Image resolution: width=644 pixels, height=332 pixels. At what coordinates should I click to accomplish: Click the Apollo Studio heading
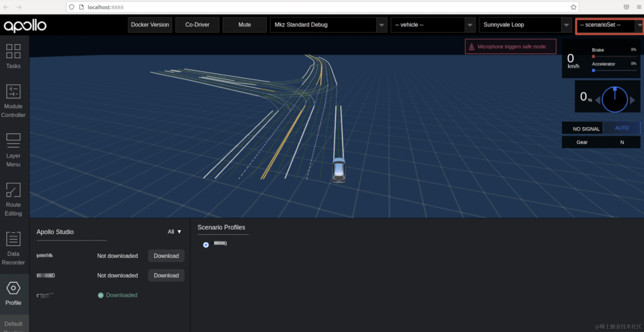pyautogui.click(x=55, y=232)
